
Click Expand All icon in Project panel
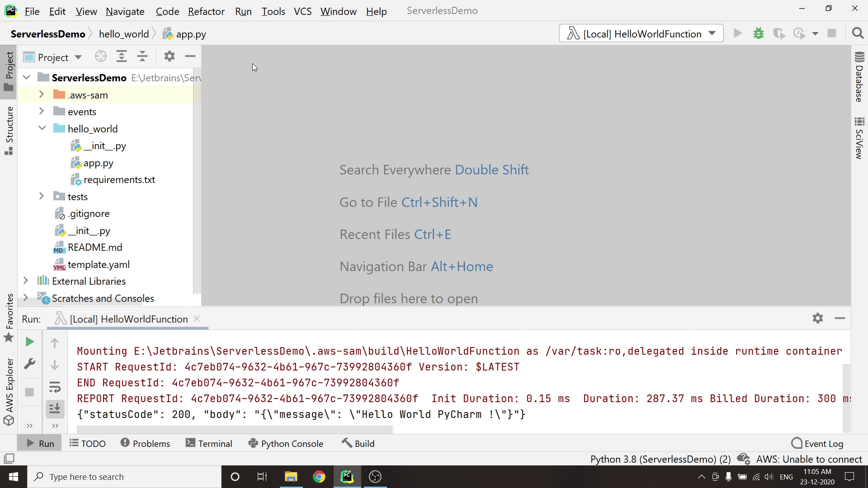pyautogui.click(x=121, y=56)
